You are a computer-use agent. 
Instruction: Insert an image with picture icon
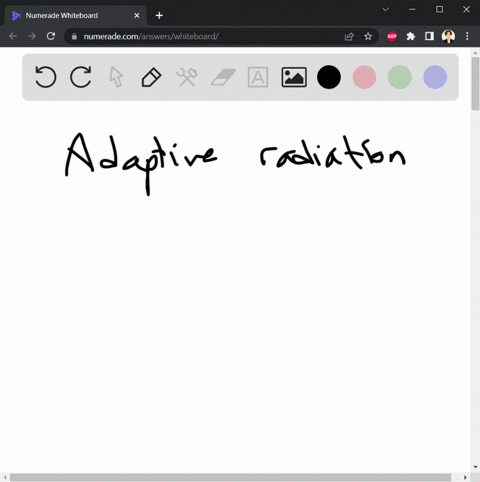[294, 77]
